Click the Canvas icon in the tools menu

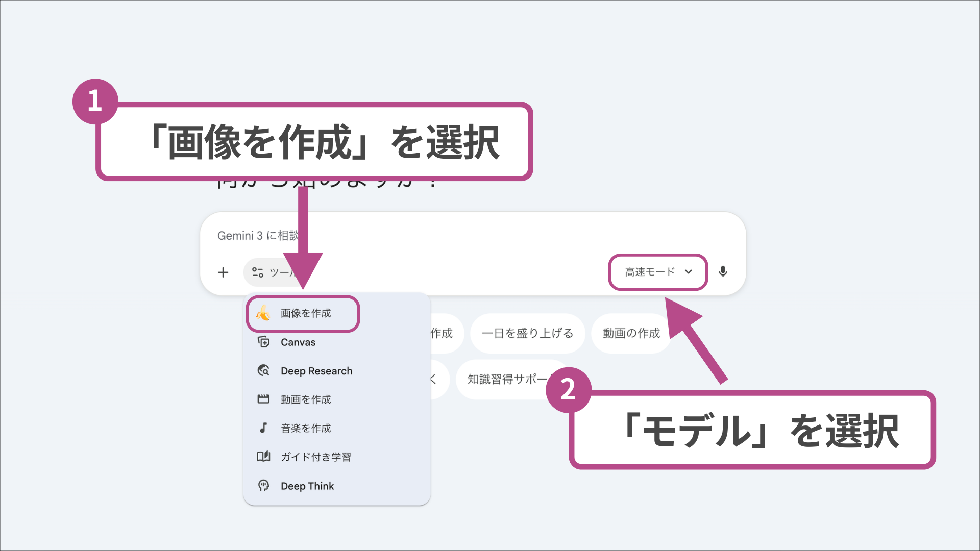click(263, 342)
